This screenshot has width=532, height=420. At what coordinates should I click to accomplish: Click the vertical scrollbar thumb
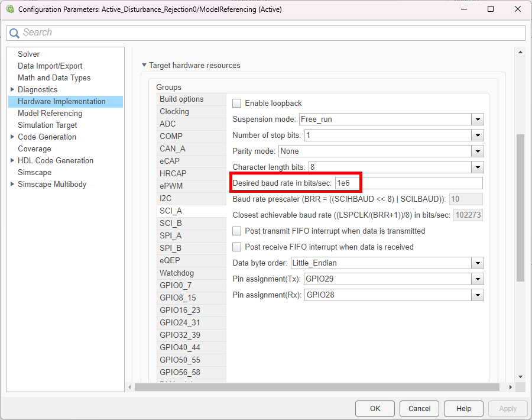pyautogui.click(x=520, y=208)
